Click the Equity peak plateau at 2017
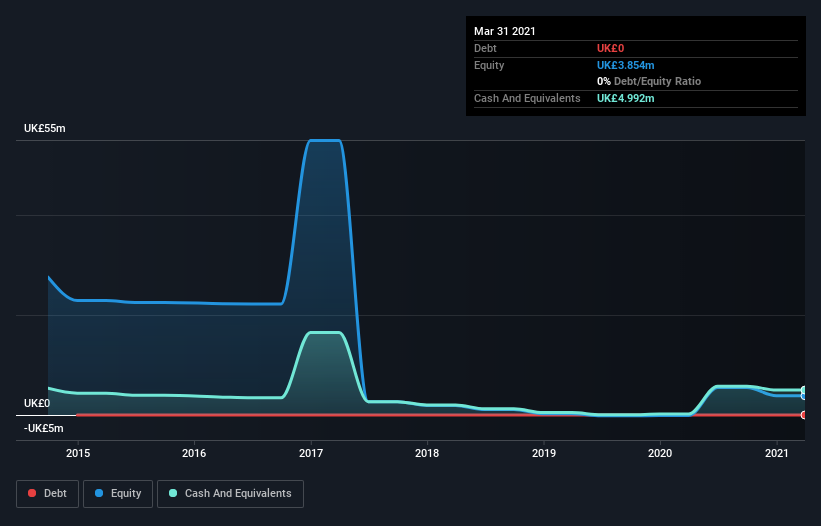This screenshot has width=821, height=526. (325, 140)
